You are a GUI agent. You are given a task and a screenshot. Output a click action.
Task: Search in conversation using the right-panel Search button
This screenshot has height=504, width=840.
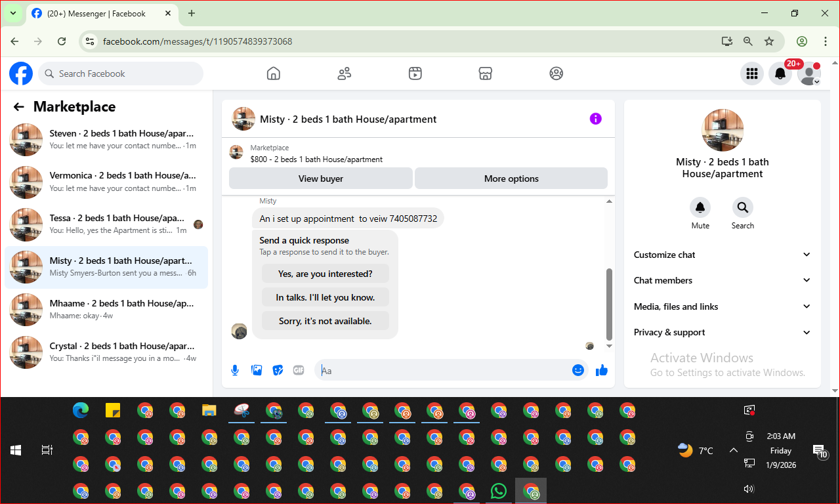743,207
